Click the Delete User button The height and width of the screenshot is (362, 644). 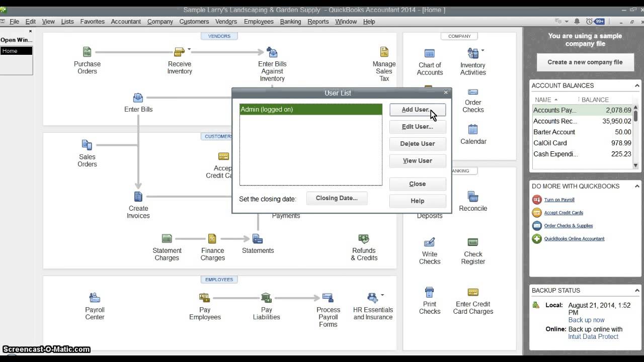coord(418,144)
